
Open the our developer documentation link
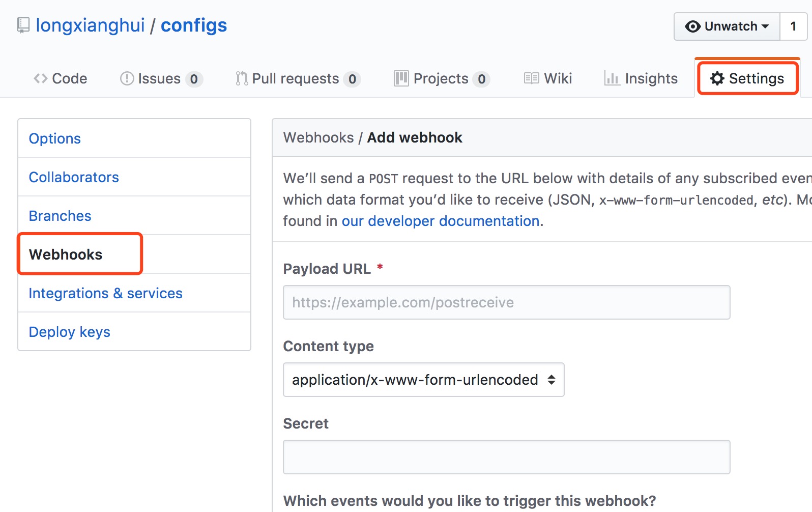click(441, 221)
